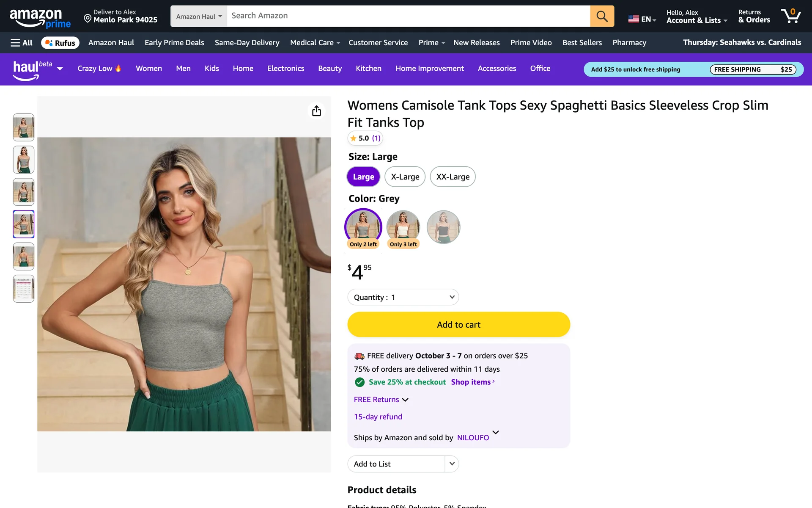Open the Amazon Haul search category dropdown

point(199,17)
